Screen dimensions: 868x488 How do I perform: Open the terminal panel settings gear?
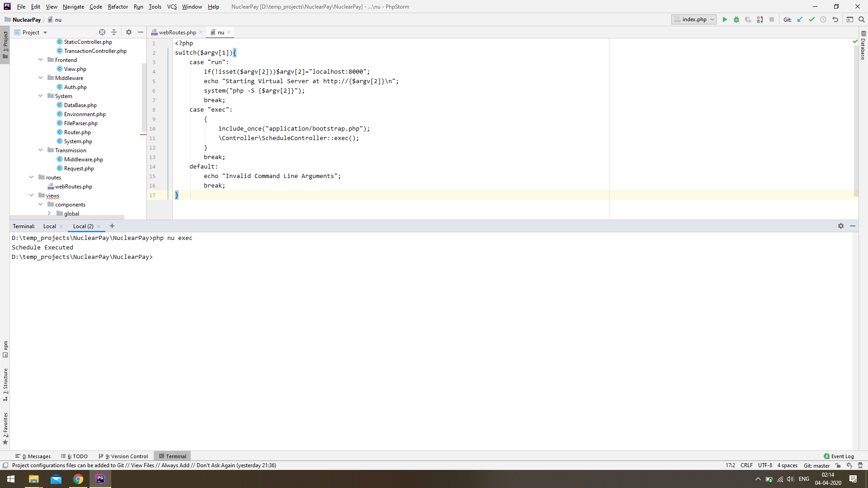pyautogui.click(x=841, y=226)
